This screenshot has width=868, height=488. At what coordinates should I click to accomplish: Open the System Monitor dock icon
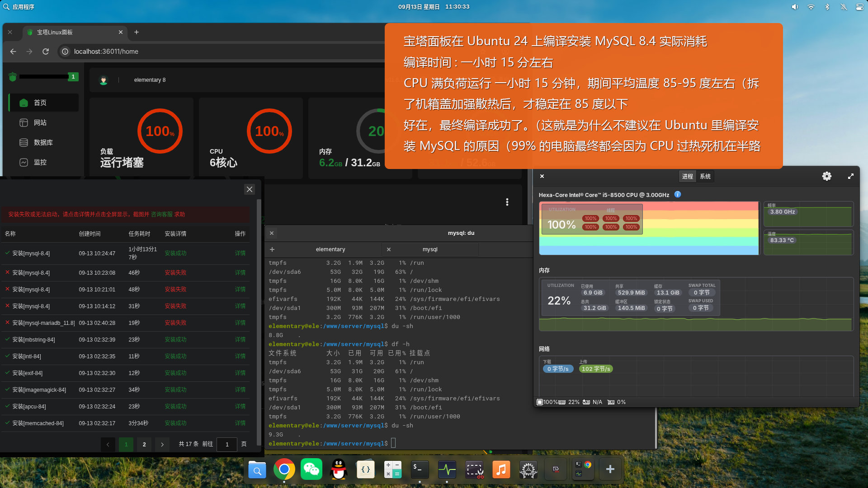pos(447,470)
